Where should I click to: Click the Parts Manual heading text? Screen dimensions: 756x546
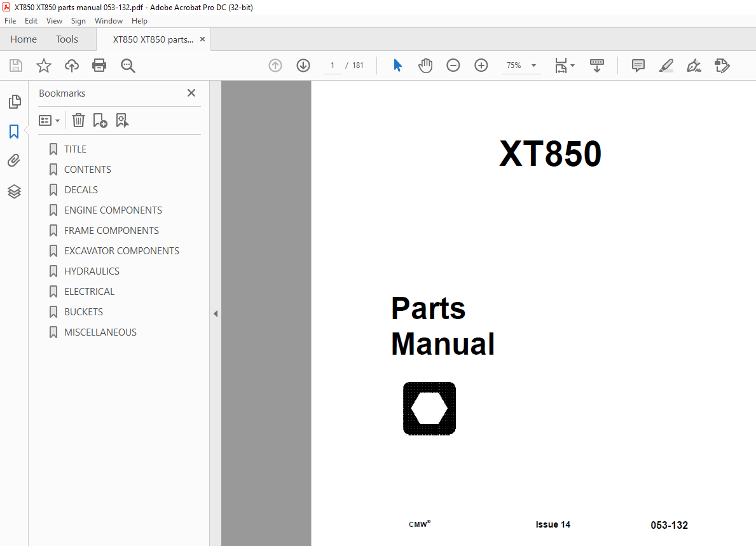pyautogui.click(x=443, y=326)
